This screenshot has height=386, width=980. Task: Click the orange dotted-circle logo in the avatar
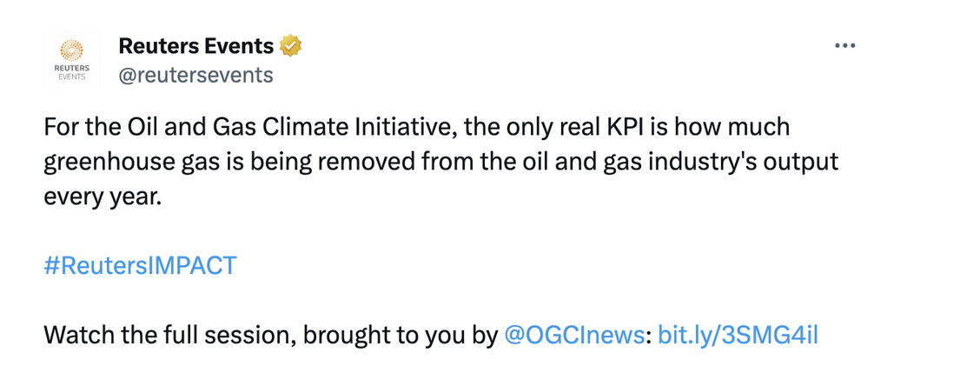pyautogui.click(x=71, y=50)
